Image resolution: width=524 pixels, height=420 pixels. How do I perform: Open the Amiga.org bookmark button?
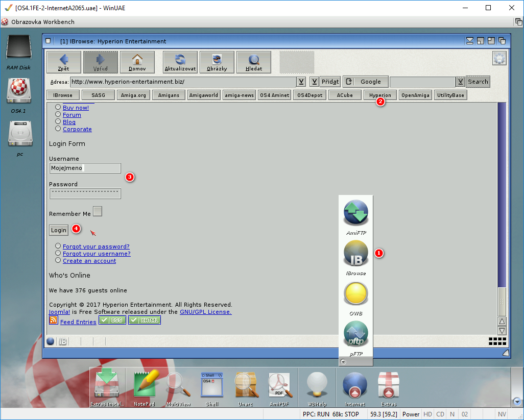[134, 95]
